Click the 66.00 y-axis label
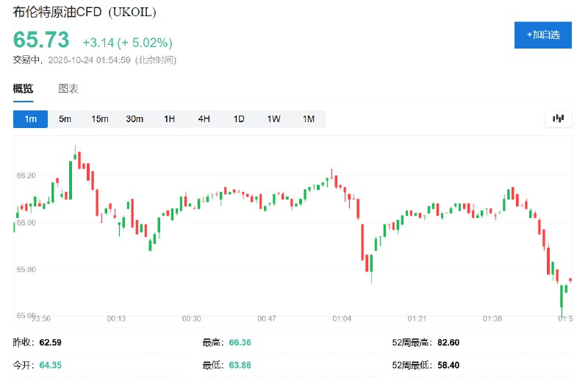Viewport: 588px width, 379px height. (26, 223)
